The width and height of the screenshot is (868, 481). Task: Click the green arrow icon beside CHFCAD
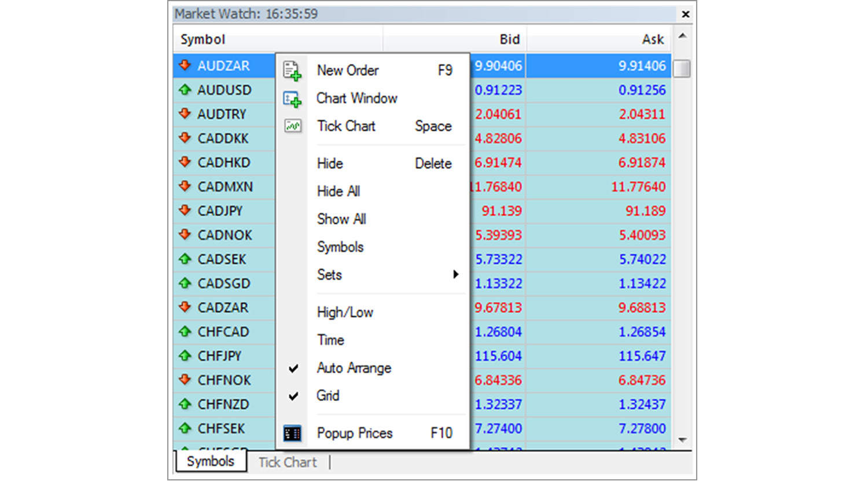coord(185,332)
